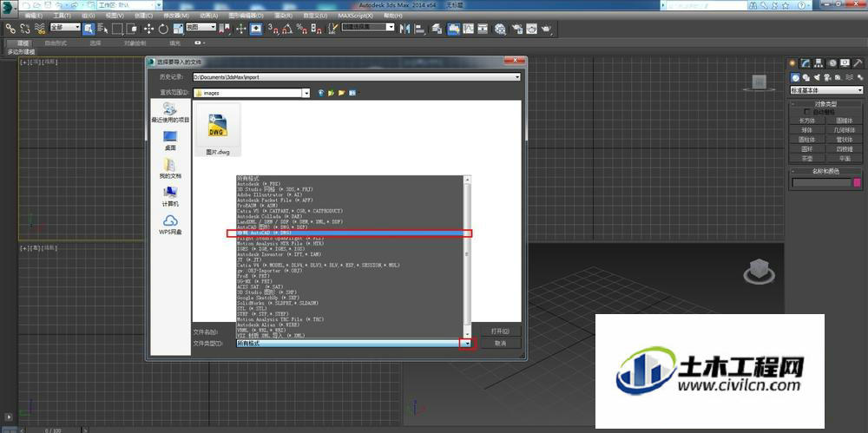Open the 修改器(M) menu
This screenshot has height=433, width=868.
click(x=177, y=16)
